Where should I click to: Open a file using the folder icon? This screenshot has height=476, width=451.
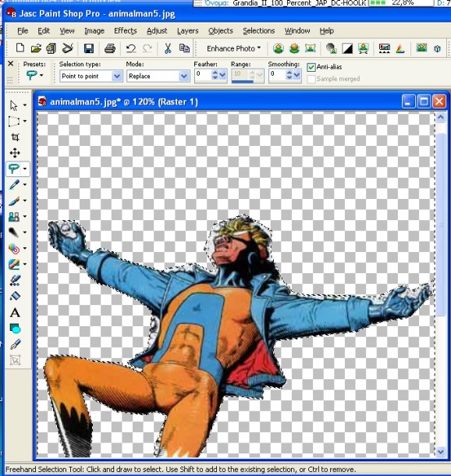click(36, 48)
